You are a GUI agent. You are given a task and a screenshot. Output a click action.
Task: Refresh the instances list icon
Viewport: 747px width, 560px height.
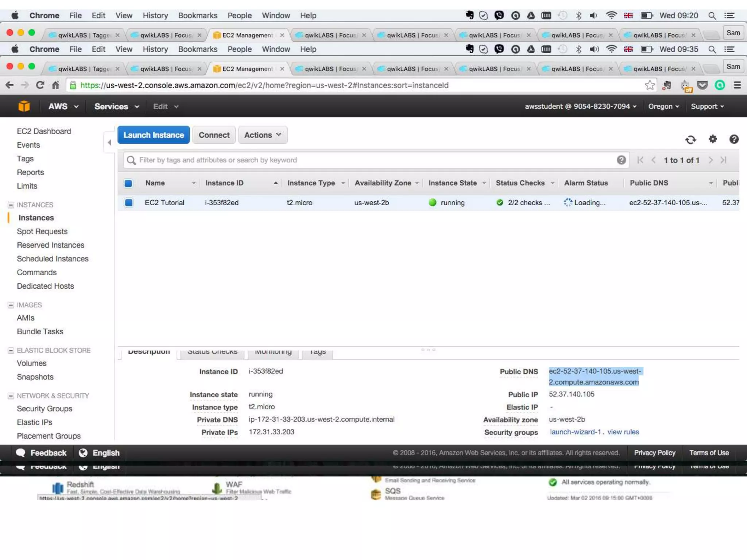tap(690, 139)
